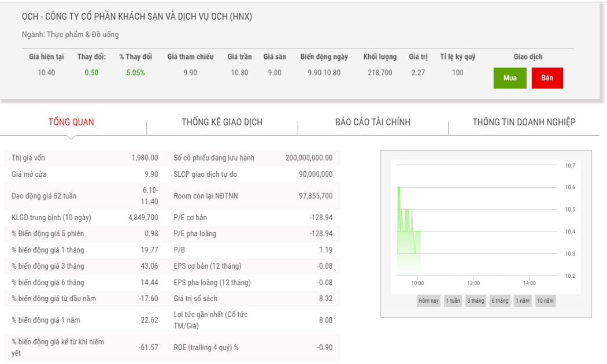This screenshot has width=607, height=364.
Task: Click the red Bán sell button
Action: pos(547,78)
